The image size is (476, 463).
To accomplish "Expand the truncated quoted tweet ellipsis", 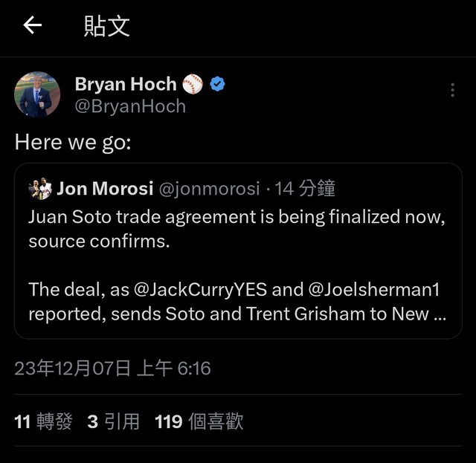I will tap(439, 314).
